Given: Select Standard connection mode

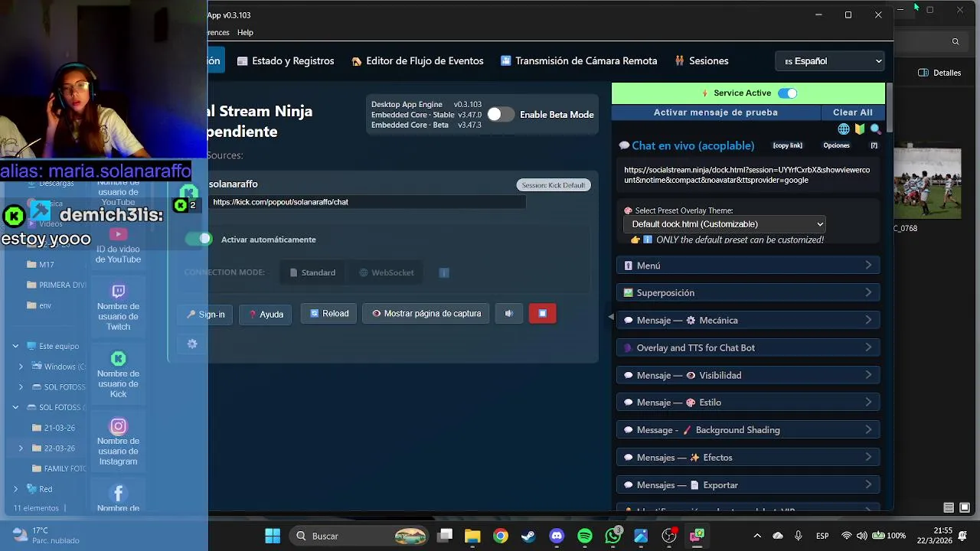Looking at the screenshot, I should 312,272.
